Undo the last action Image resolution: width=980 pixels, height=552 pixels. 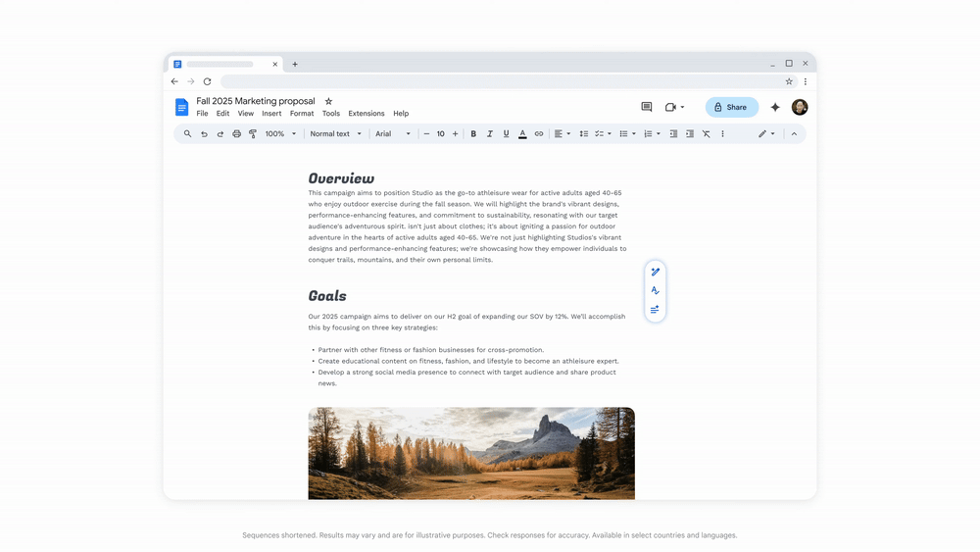click(204, 133)
